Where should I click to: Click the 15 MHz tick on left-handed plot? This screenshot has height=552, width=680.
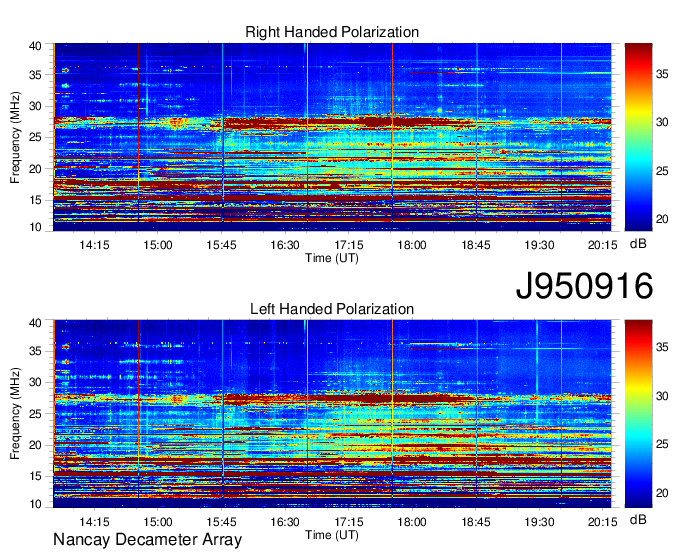[36, 477]
